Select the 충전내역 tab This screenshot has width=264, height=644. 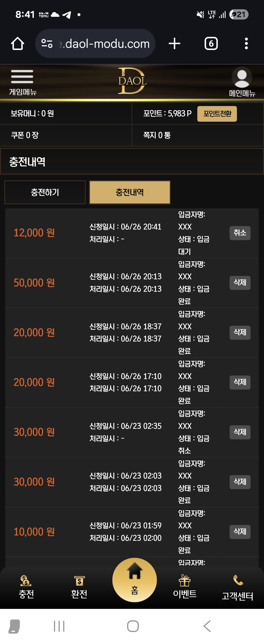pyautogui.click(x=130, y=192)
